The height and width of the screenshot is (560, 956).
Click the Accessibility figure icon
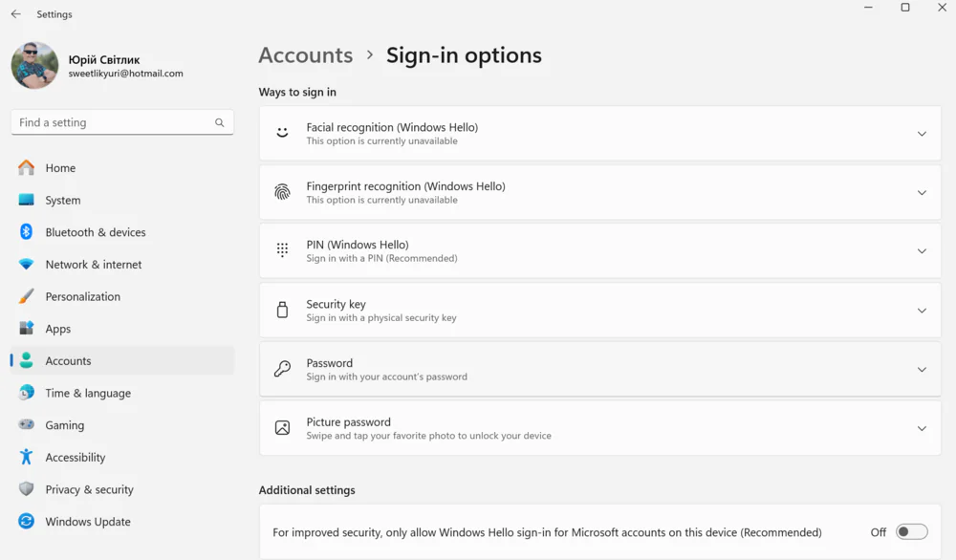26,457
